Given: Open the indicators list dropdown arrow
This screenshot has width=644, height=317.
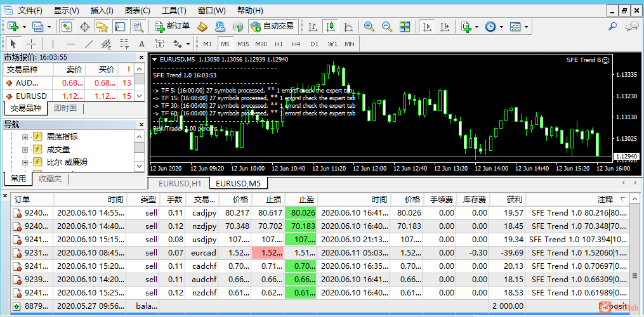Looking at the screenshot, I should click(477, 27).
